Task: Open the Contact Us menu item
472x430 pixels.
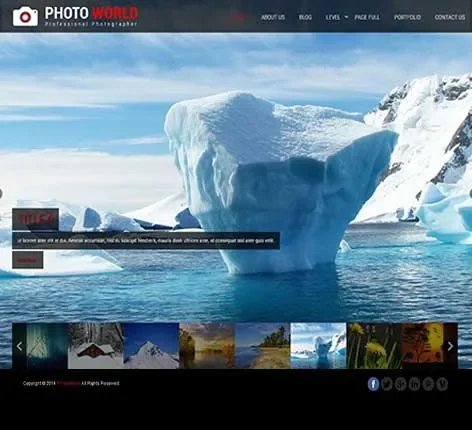Action: (450, 17)
